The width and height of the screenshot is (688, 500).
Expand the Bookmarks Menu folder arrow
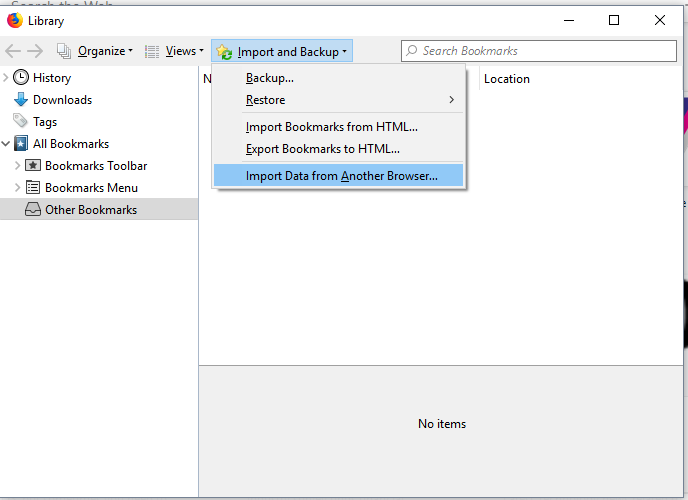pos(17,188)
